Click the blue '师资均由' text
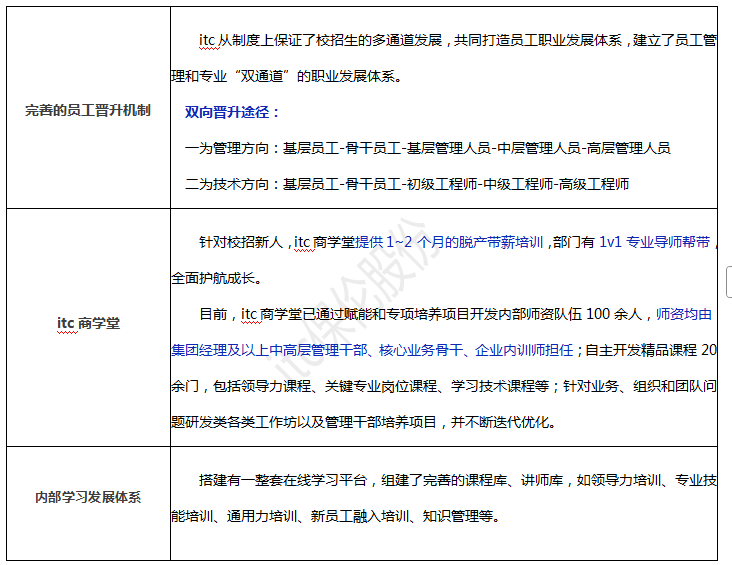The height and width of the screenshot is (565, 732). point(684,314)
